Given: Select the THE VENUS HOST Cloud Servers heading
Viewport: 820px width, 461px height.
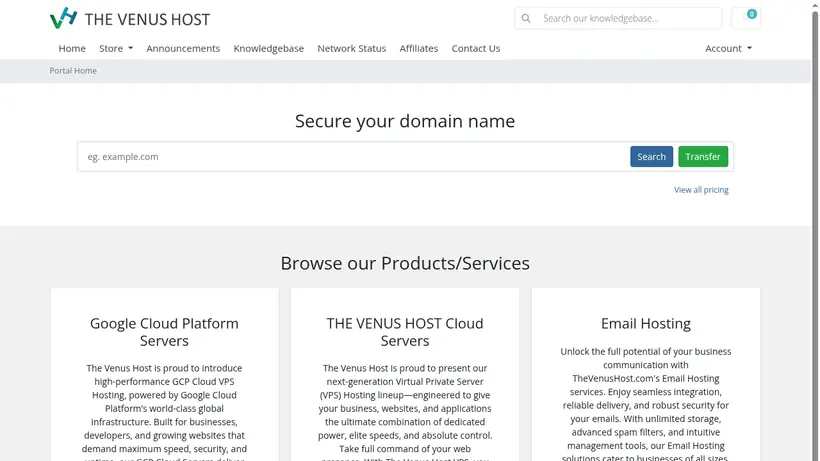Looking at the screenshot, I should point(405,332).
